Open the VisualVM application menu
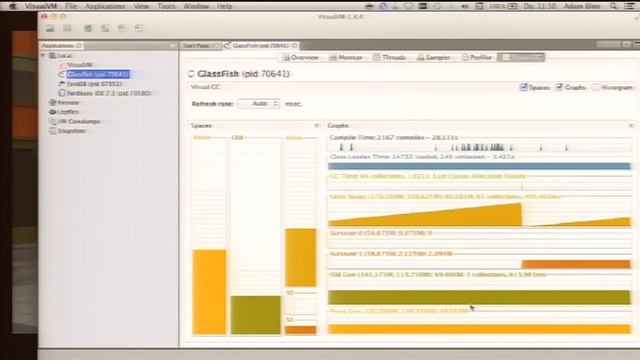The image size is (640, 360). coord(41,6)
